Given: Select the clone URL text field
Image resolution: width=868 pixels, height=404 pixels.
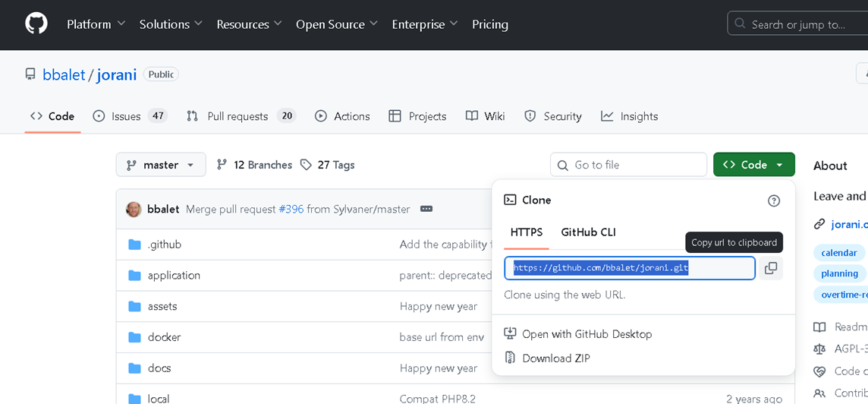Looking at the screenshot, I should tap(629, 268).
